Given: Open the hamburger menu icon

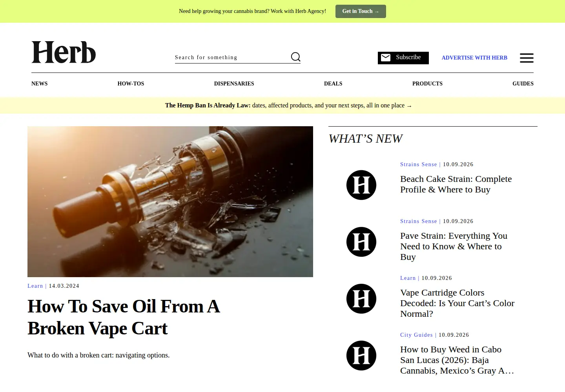Looking at the screenshot, I should pyautogui.click(x=527, y=58).
